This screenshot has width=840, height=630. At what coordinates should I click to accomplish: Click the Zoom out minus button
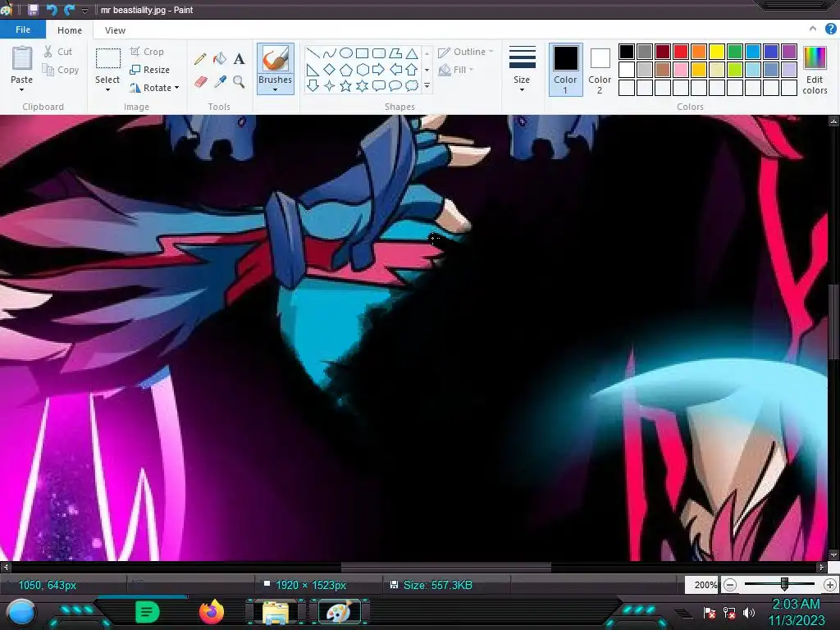[x=729, y=585]
